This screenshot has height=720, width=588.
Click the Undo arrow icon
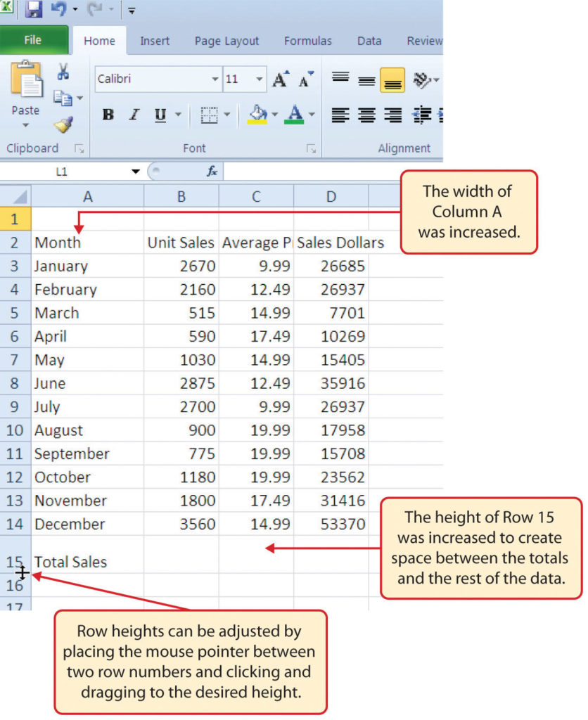[x=58, y=10]
